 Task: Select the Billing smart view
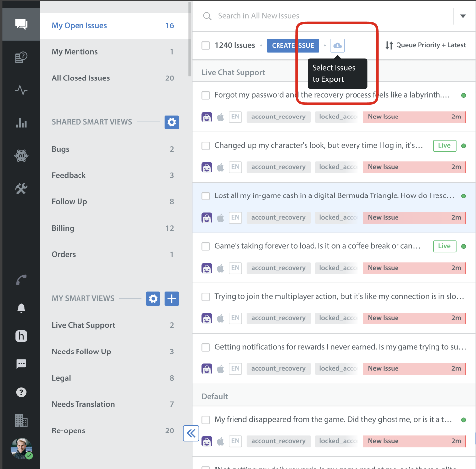[63, 228]
